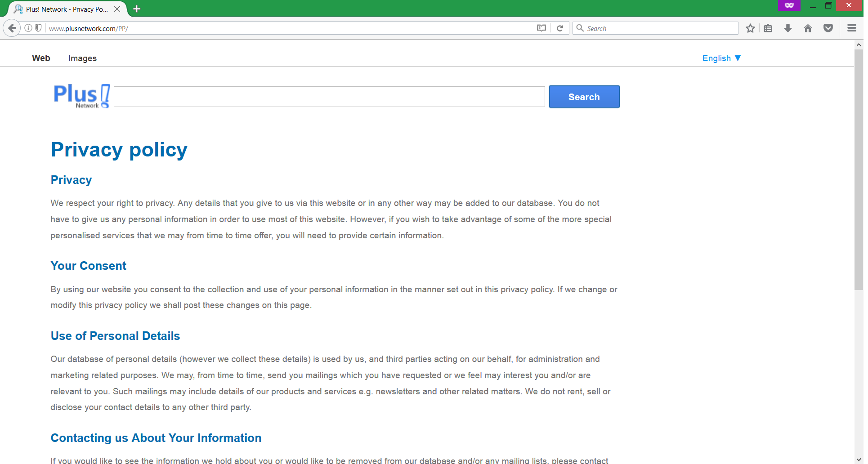Image resolution: width=868 pixels, height=464 pixels.
Task: Toggle Reader View in address bar
Action: tap(541, 28)
